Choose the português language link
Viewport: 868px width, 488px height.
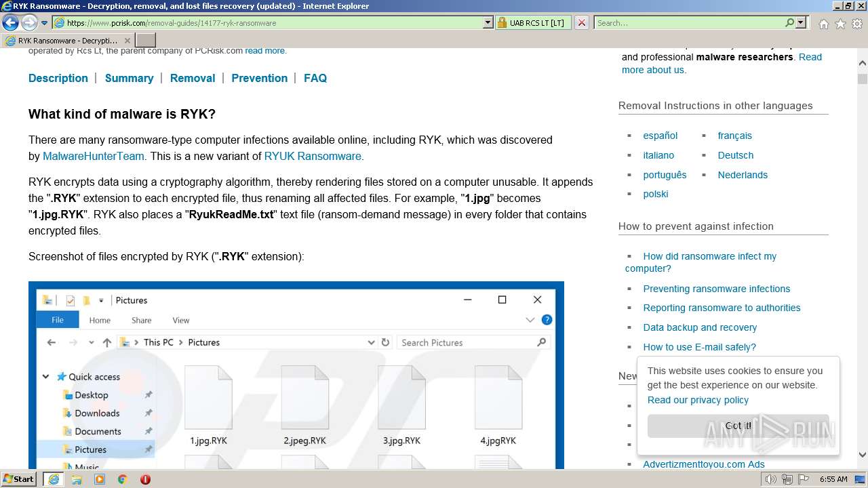(665, 175)
